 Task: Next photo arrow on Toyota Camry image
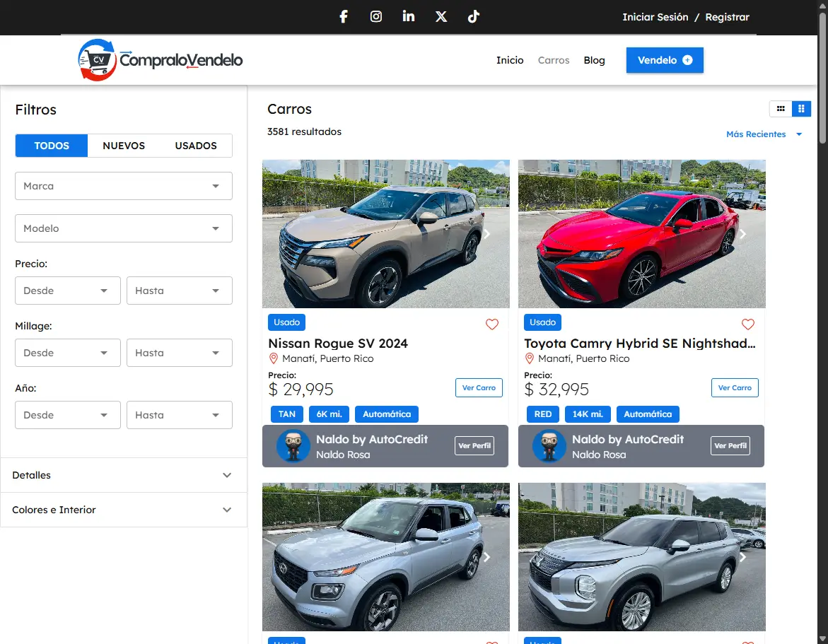tap(742, 234)
